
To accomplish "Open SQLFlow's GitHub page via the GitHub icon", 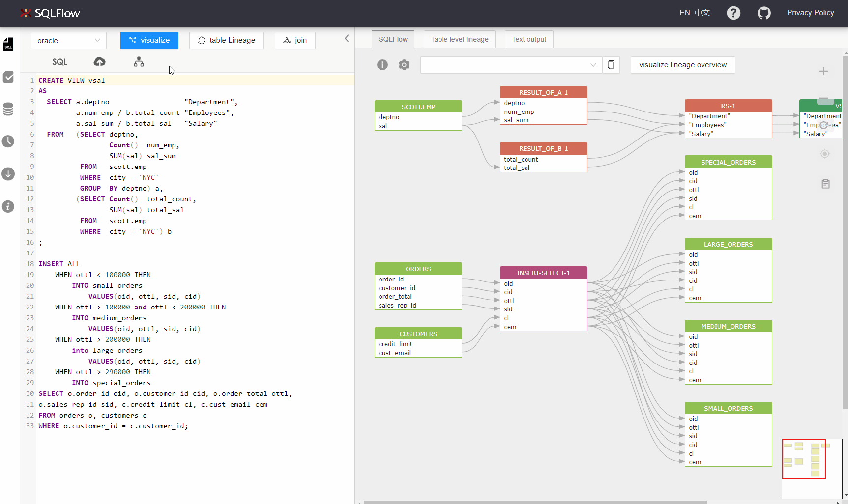I will tap(764, 13).
